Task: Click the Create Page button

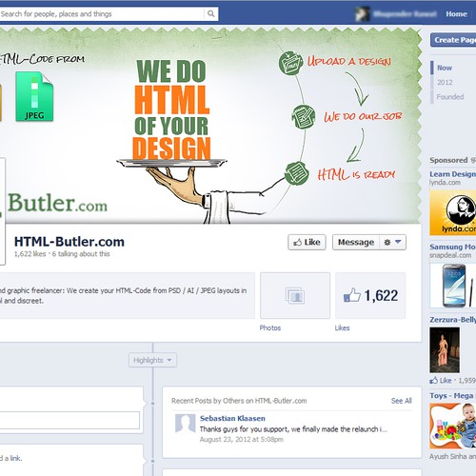Action: tap(453, 40)
